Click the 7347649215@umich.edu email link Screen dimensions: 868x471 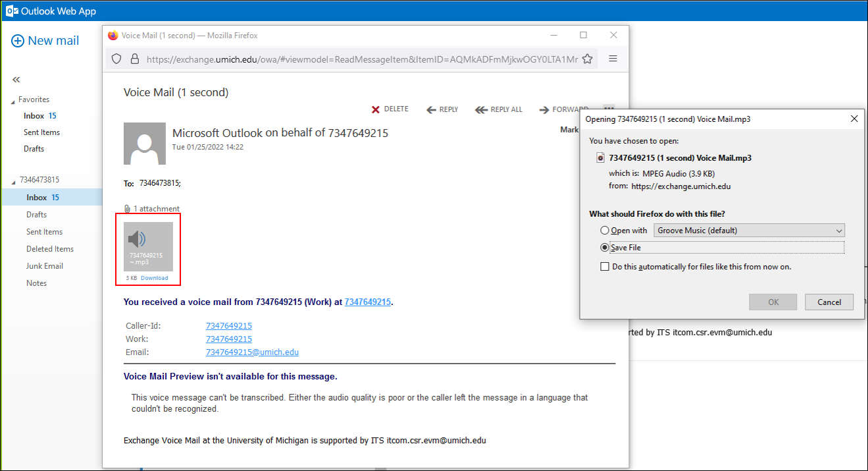tap(252, 352)
